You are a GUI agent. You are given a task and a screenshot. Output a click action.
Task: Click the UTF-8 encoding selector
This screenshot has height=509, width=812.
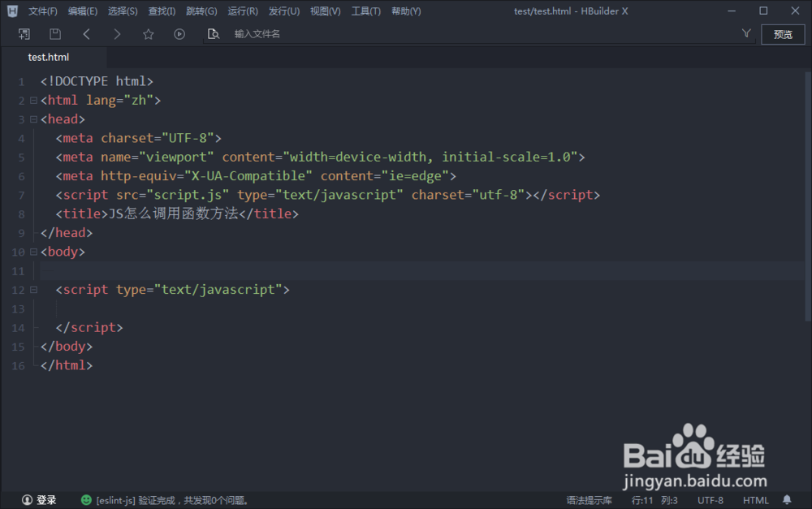pyautogui.click(x=710, y=500)
